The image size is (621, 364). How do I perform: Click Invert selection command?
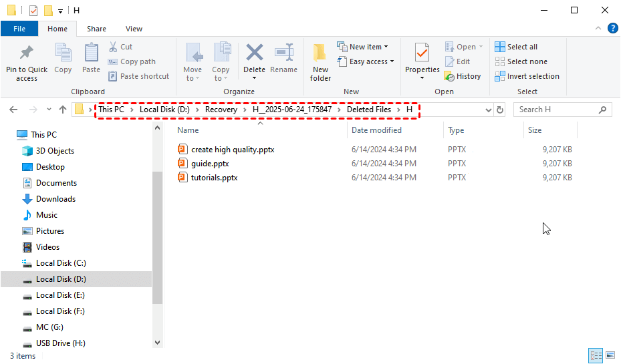[527, 76]
